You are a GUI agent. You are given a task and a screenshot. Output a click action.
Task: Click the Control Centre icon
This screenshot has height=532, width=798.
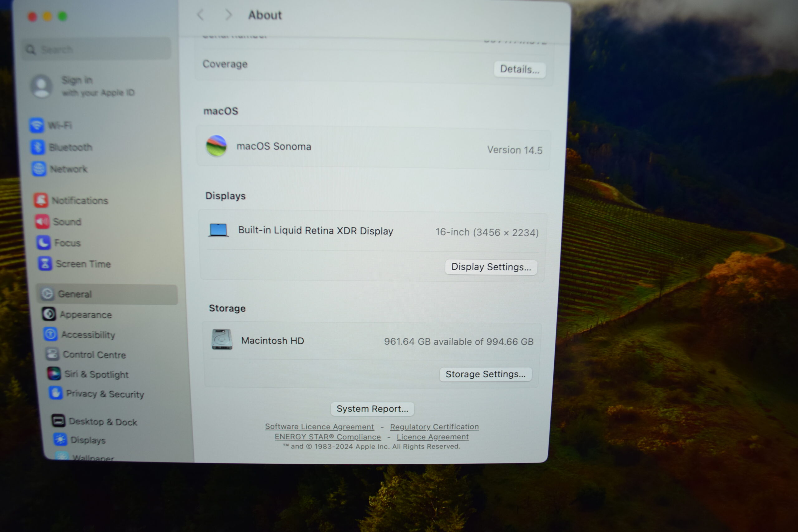(52, 354)
